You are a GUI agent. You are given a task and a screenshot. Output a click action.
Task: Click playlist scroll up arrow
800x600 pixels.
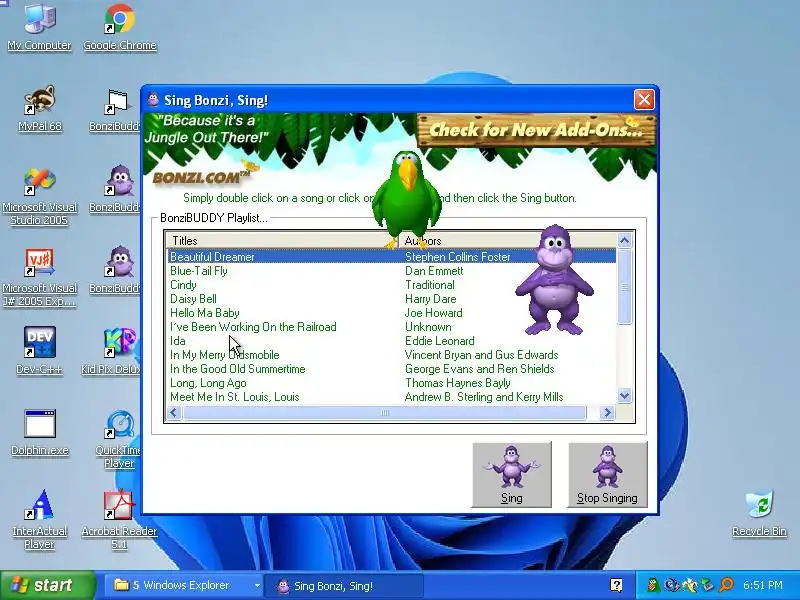pyautogui.click(x=624, y=241)
